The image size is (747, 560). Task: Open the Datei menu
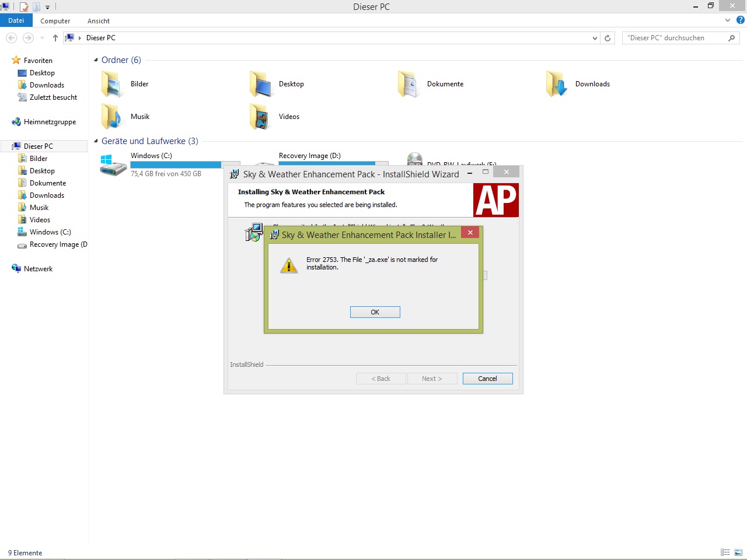(16, 20)
